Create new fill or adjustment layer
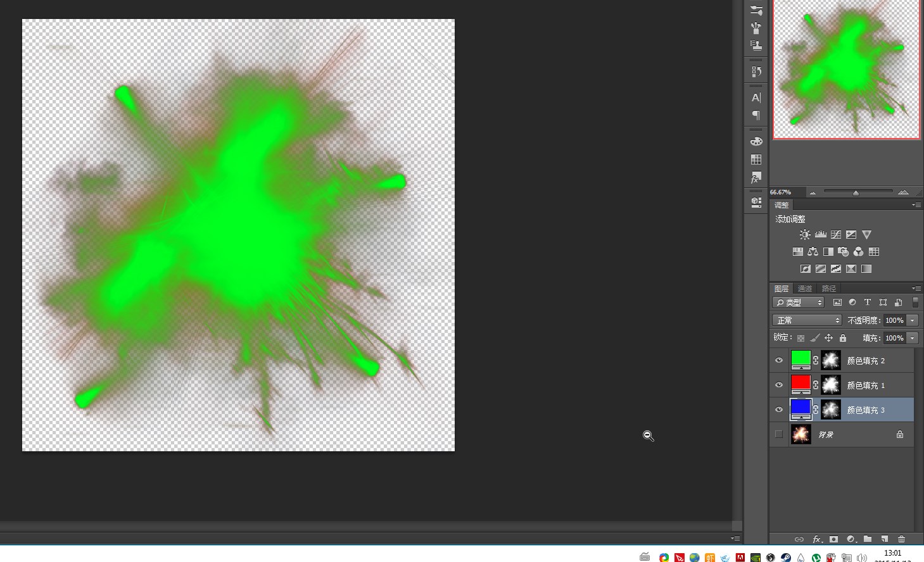The image size is (924, 562). click(851, 539)
